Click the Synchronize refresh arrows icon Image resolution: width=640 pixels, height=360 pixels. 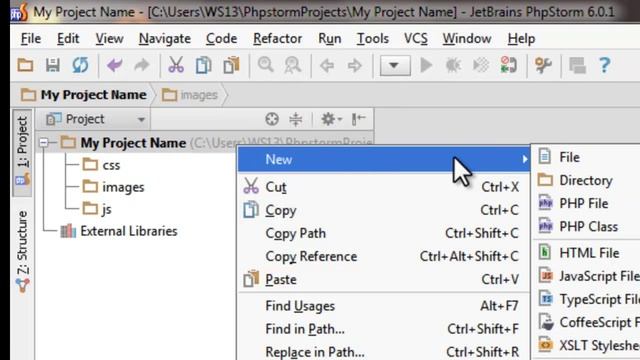(80, 65)
